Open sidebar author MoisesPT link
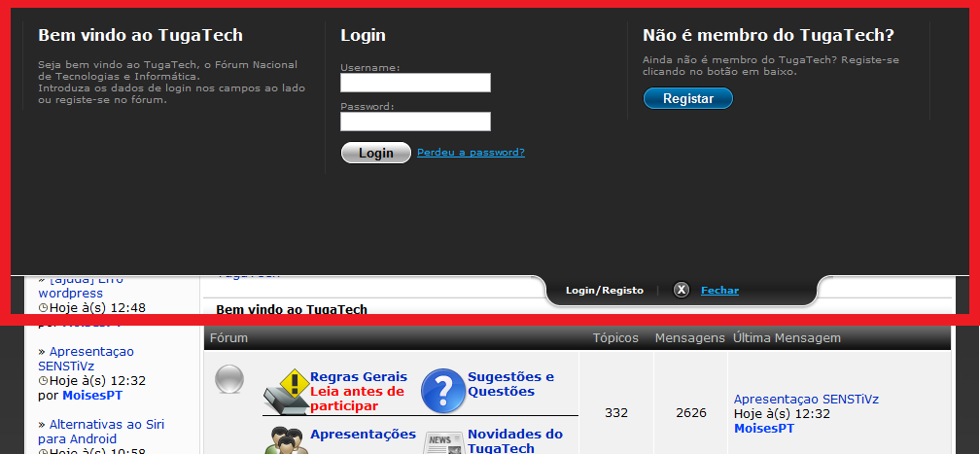 click(92, 396)
